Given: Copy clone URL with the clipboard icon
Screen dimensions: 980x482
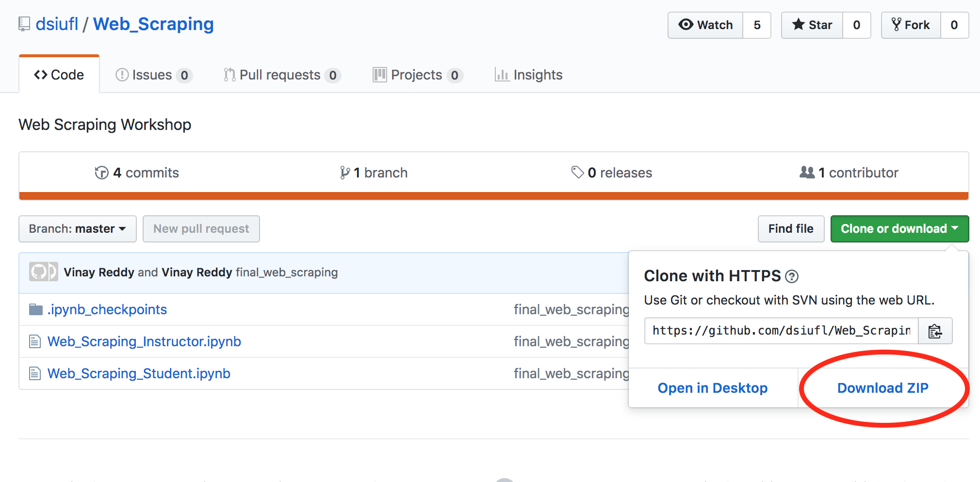Looking at the screenshot, I should point(935,331).
